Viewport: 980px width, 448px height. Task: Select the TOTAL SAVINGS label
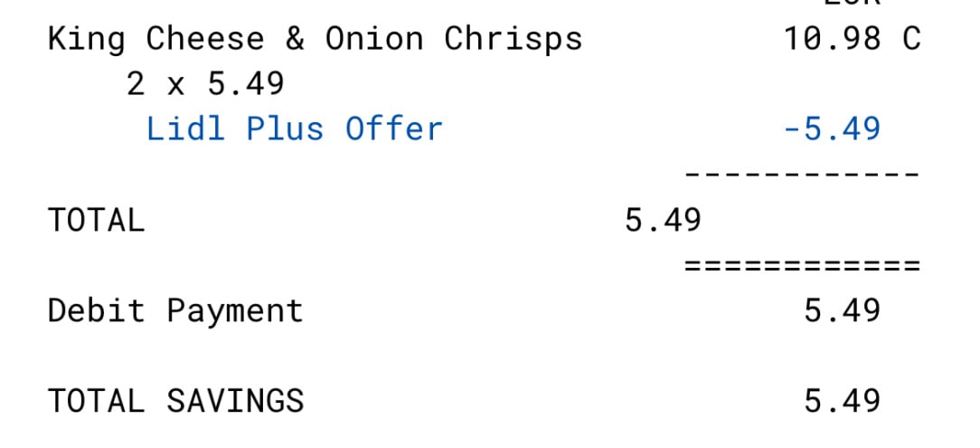click(175, 400)
